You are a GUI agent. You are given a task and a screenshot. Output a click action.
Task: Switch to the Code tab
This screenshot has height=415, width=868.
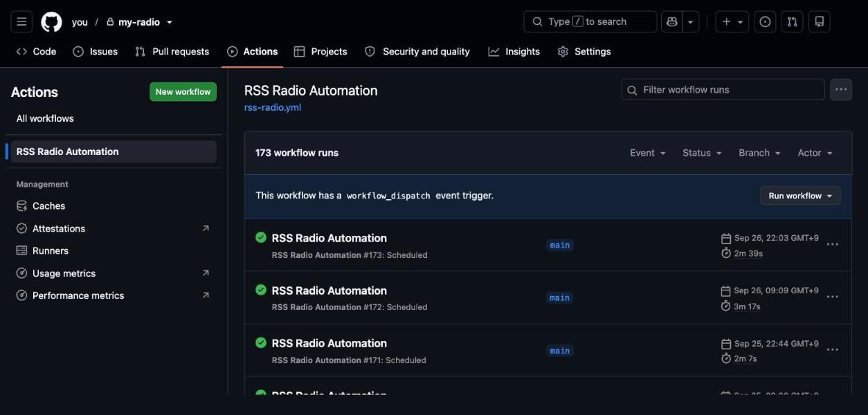[x=36, y=51]
